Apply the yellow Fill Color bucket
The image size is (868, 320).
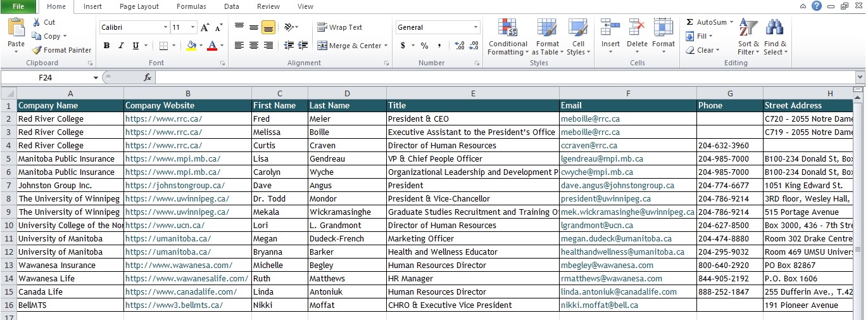click(192, 46)
